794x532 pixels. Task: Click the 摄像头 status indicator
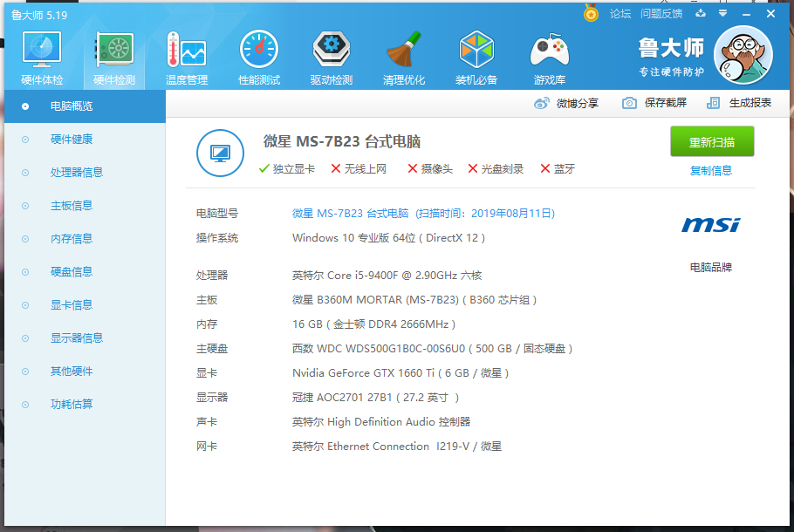point(430,169)
